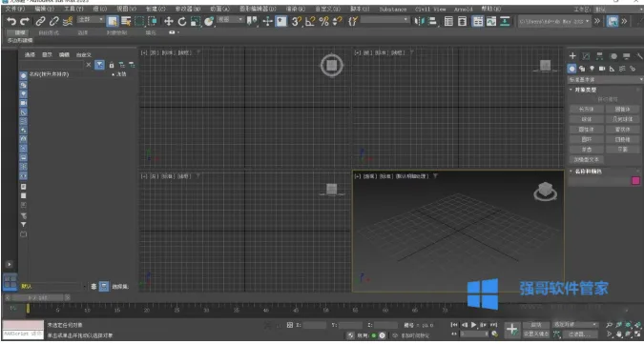Click the Align tool icon
Screen dimensions: 644x344
(432, 21)
